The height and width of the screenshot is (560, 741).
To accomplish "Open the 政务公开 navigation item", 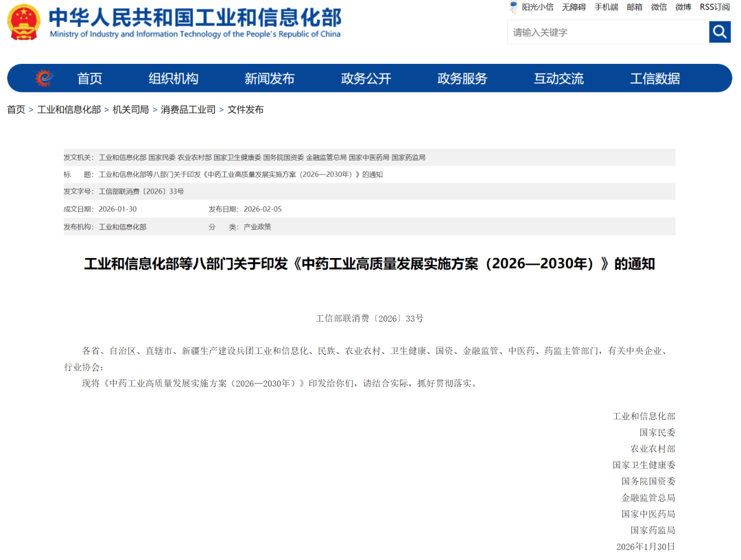I will tap(366, 78).
